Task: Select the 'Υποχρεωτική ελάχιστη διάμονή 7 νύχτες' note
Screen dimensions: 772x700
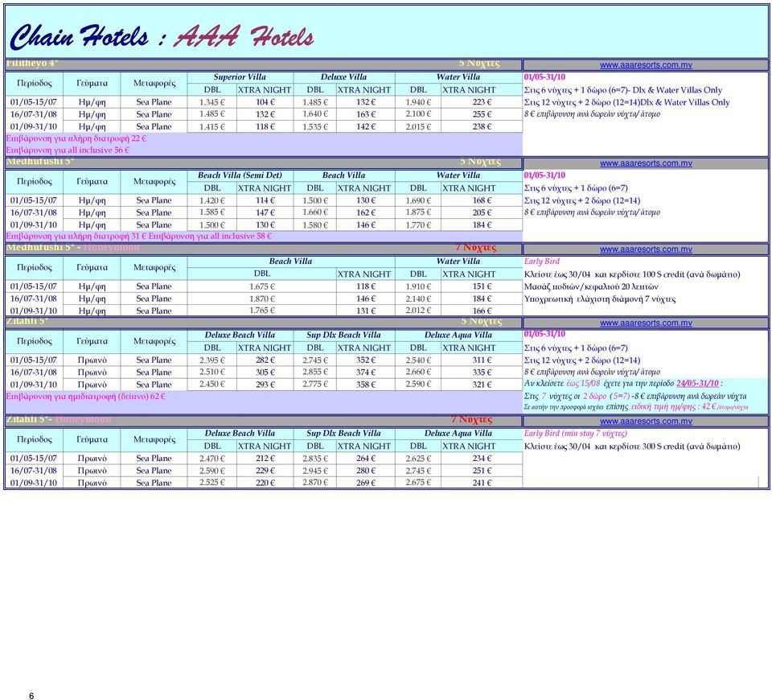Action: coord(600,299)
